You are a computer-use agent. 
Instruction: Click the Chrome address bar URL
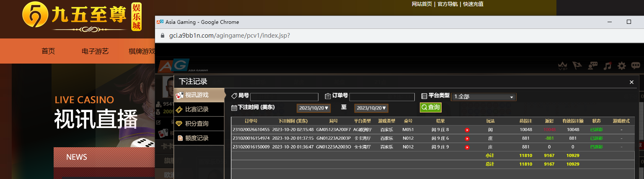tap(230, 36)
